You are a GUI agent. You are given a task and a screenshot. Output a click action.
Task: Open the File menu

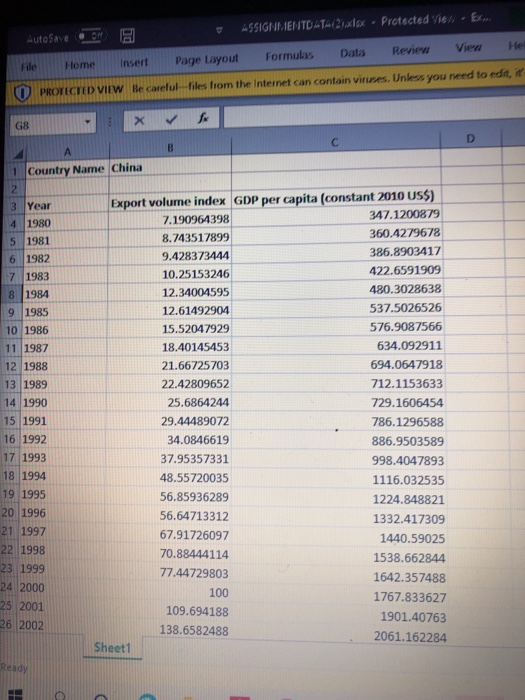[x=29, y=67]
